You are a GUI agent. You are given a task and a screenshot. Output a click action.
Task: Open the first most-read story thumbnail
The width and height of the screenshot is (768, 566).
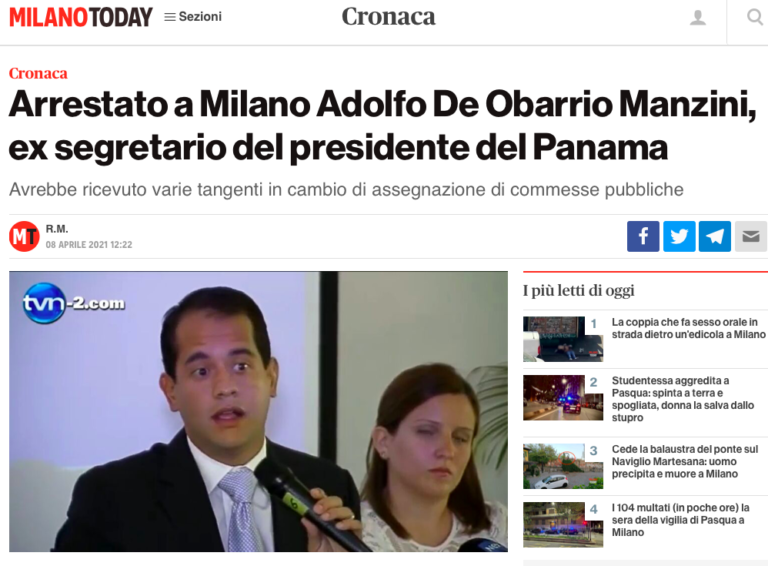pos(563,339)
